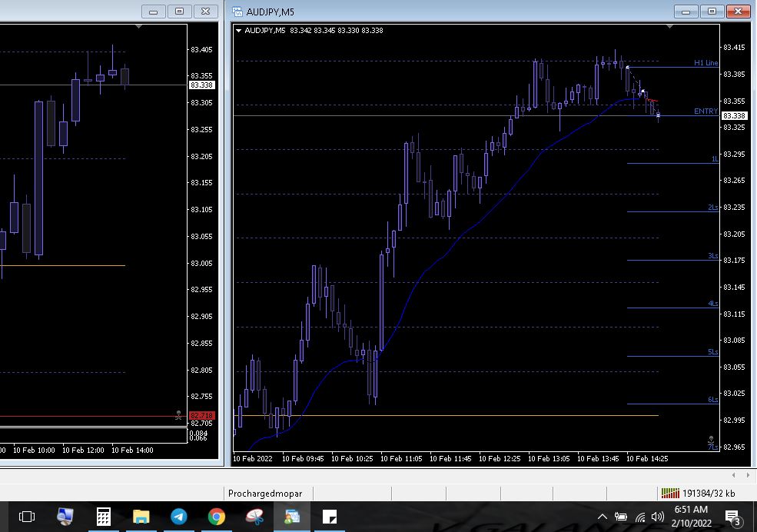Open the Wi-Fi network tray icon

(640, 517)
